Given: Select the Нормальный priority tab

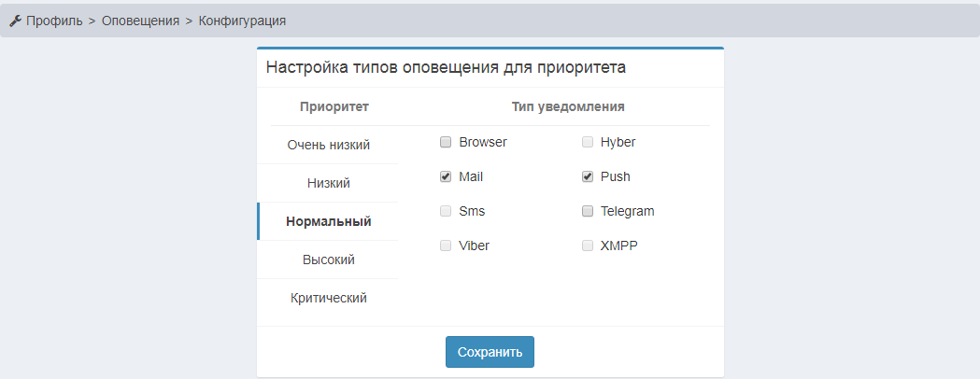Looking at the screenshot, I should (328, 221).
